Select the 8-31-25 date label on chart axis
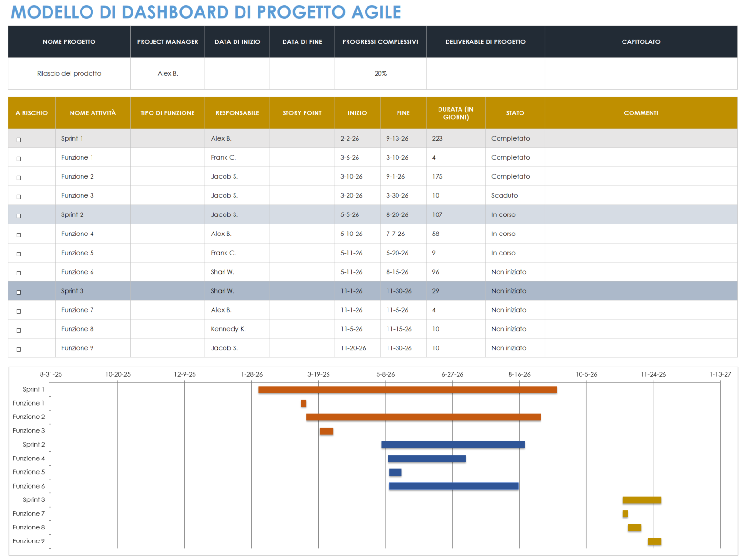This screenshot has width=745, height=560. click(x=51, y=374)
